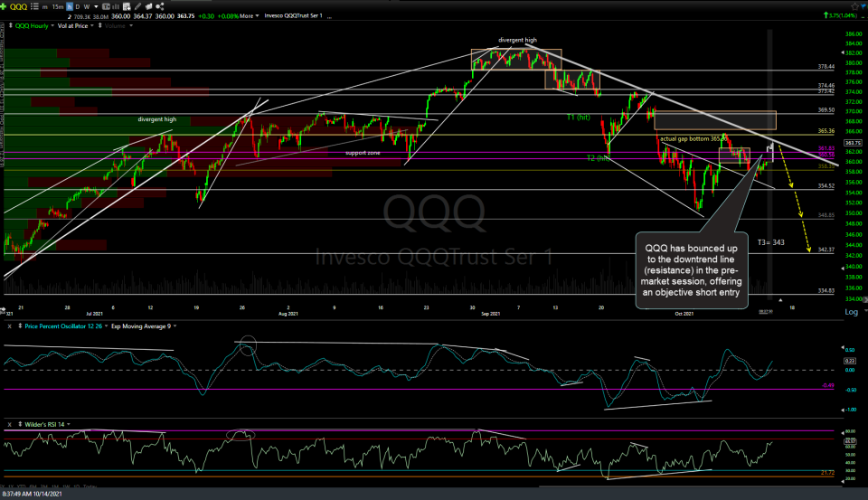Open the add-indicator template icon
Viewport: 868px width, 500px height.
(127, 6)
